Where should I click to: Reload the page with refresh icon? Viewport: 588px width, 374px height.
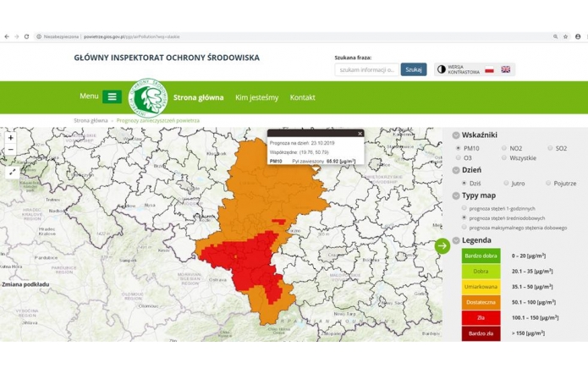pyautogui.click(x=26, y=36)
